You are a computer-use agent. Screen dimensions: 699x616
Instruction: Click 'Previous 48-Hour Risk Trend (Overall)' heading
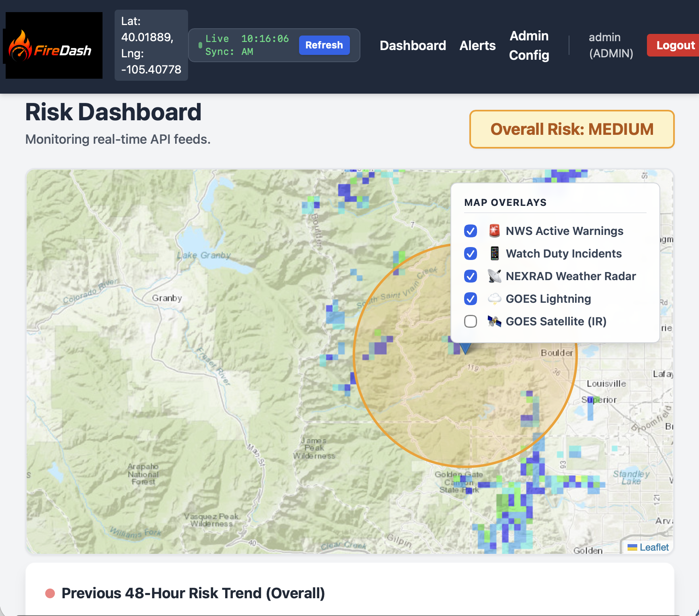[193, 593]
